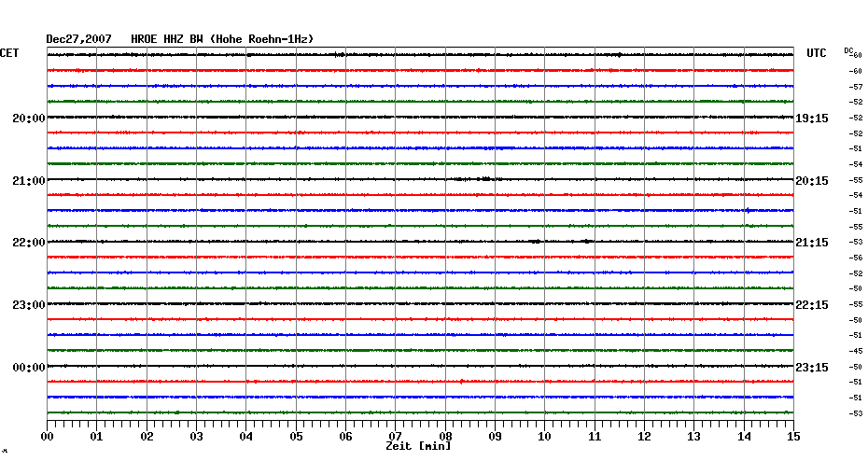Click the 19:15 UTC time label

click(812, 119)
